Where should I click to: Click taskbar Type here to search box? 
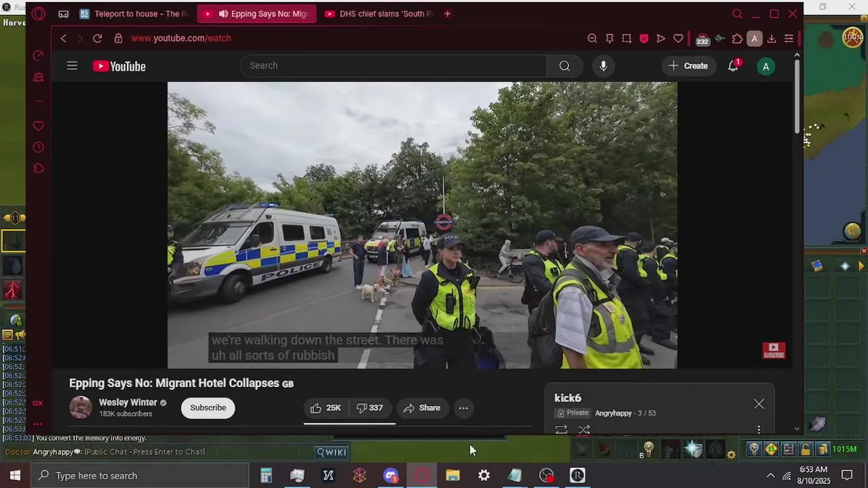140,476
